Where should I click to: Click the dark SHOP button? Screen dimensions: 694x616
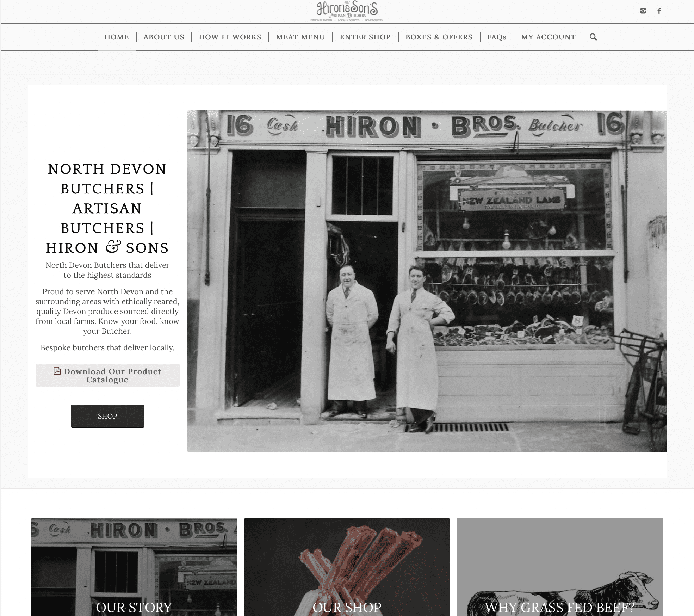[107, 416]
